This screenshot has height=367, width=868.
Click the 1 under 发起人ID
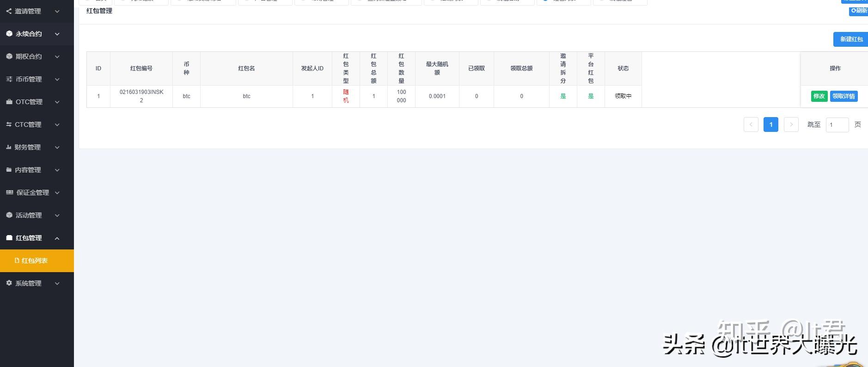tap(312, 96)
